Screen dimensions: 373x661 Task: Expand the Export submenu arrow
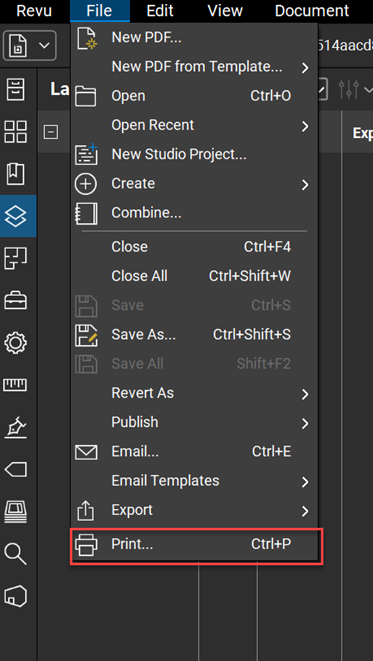(305, 511)
